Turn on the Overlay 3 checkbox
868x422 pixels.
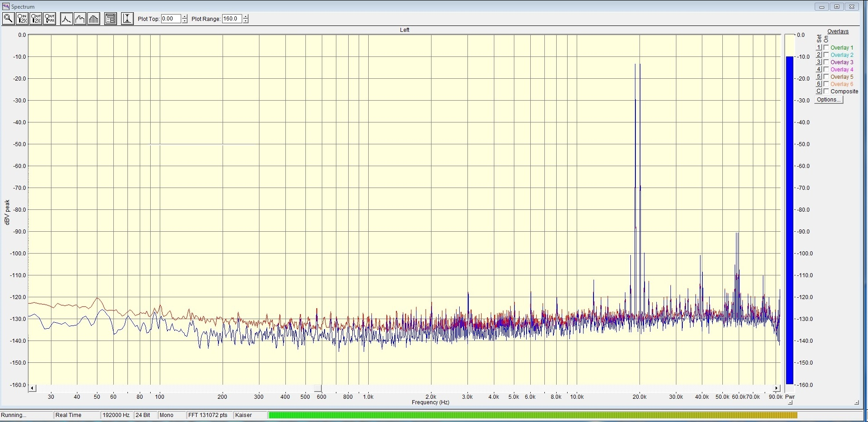(826, 62)
